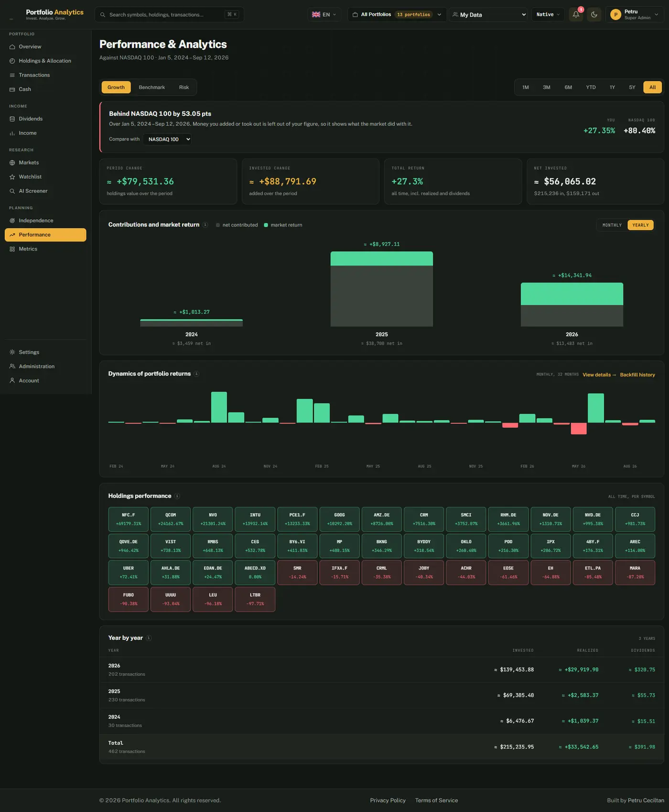Click the Settings gear icon
Viewport: 669px width, 812px height.
[12, 352]
